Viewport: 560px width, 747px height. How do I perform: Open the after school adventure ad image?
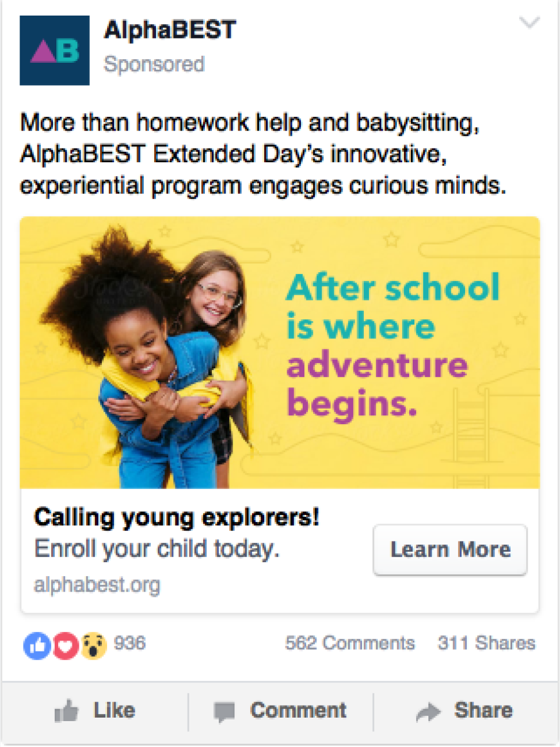280,352
